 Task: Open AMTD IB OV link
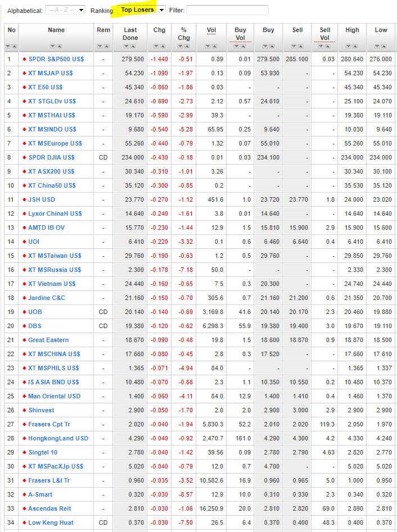click(46, 228)
